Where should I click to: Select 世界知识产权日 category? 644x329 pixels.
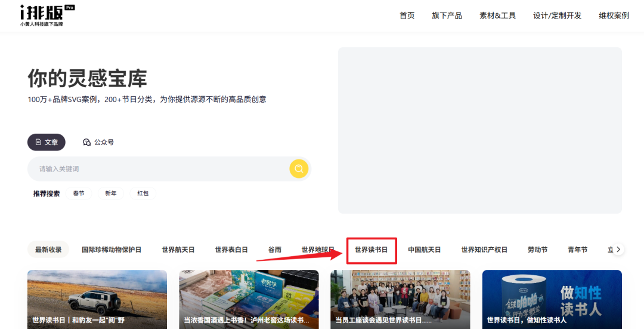click(x=484, y=250)
